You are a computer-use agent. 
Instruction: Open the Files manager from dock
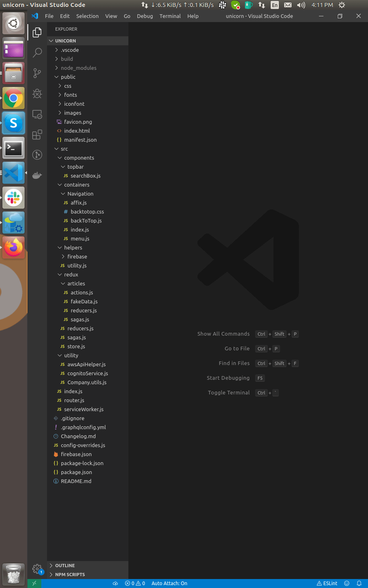tap(13, 73)
